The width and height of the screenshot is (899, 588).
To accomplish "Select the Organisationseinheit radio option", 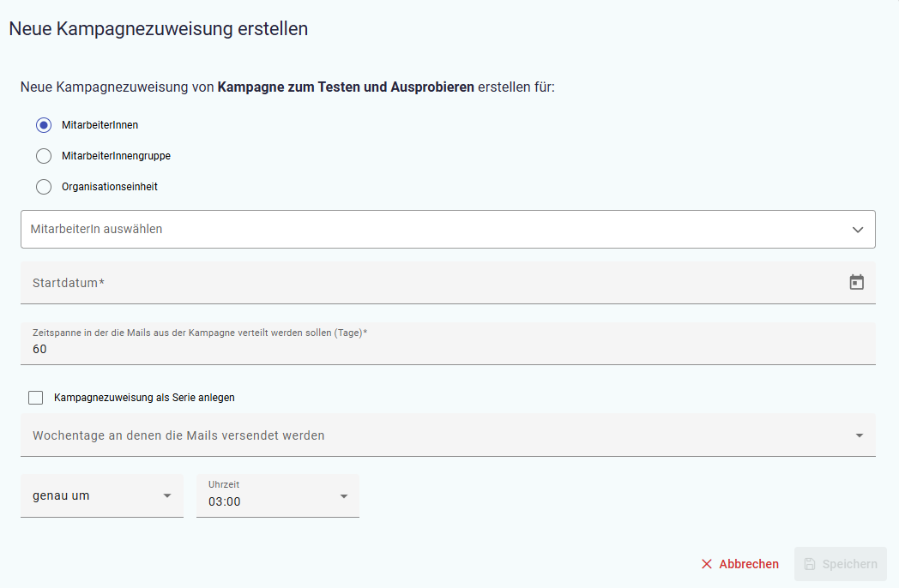I will pos(44,187).
